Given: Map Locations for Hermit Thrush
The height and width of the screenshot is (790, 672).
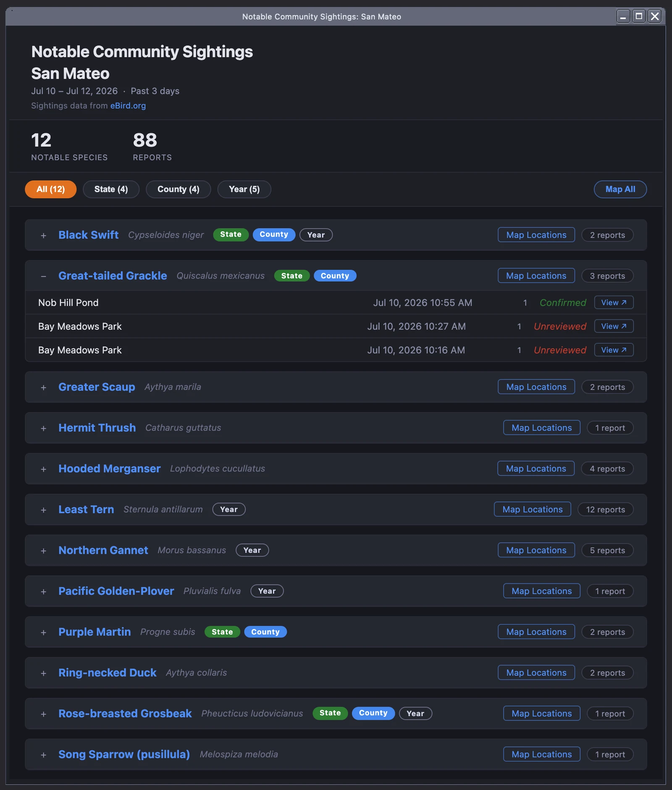Looking at the screenshot, I should 542,428.
